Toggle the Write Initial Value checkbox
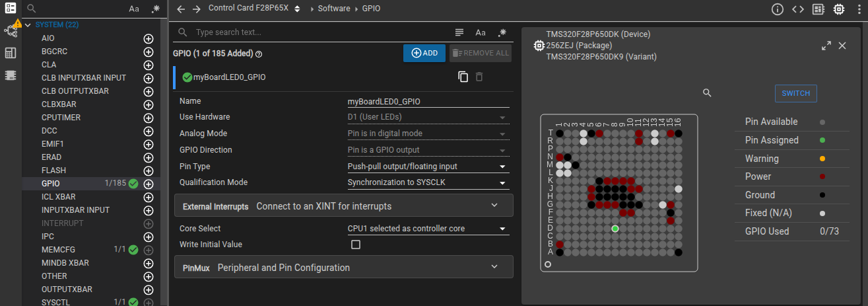The width and height of the screenshot is (868, 306). click(356, 245)
